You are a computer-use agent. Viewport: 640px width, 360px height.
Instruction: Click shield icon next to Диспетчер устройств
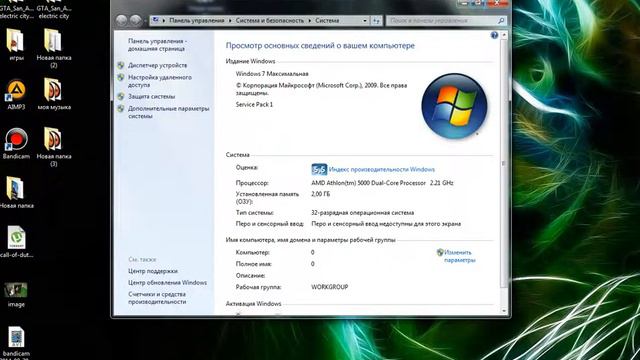(x=121, y=65)
